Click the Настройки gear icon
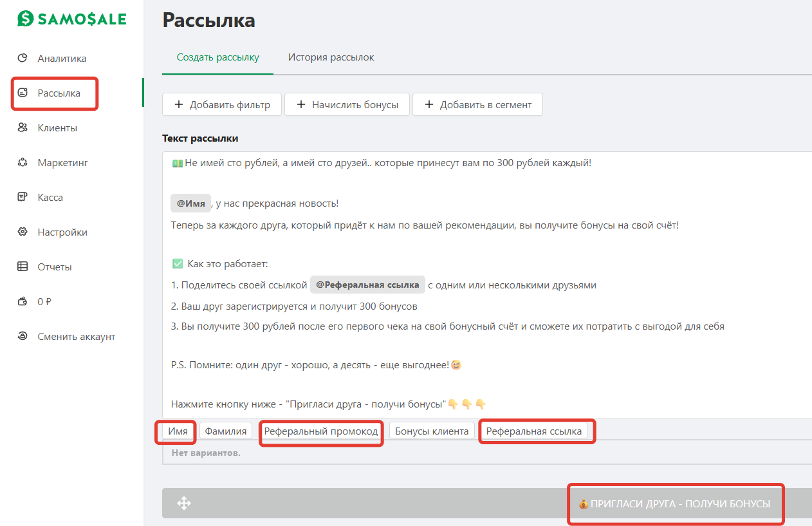This screenshot has width=812, height=526. click(x=23, y=232)
